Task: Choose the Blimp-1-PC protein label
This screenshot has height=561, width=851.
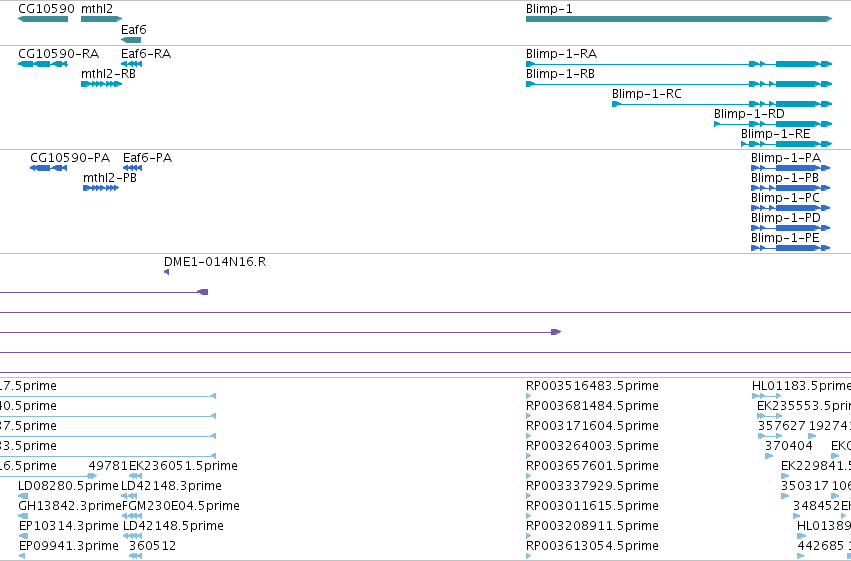Action: click(x=785, y=198)
